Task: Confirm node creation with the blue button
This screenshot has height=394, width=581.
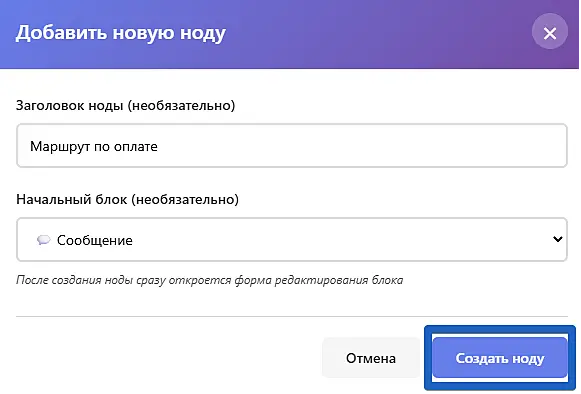Action: click(500, 358)
